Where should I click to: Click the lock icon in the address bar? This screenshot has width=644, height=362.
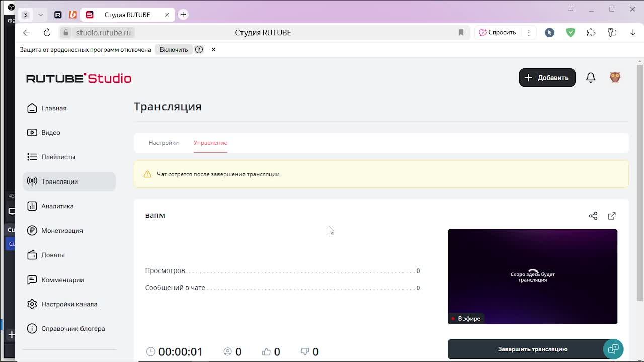pyautogui.click(x=66, y=32)
